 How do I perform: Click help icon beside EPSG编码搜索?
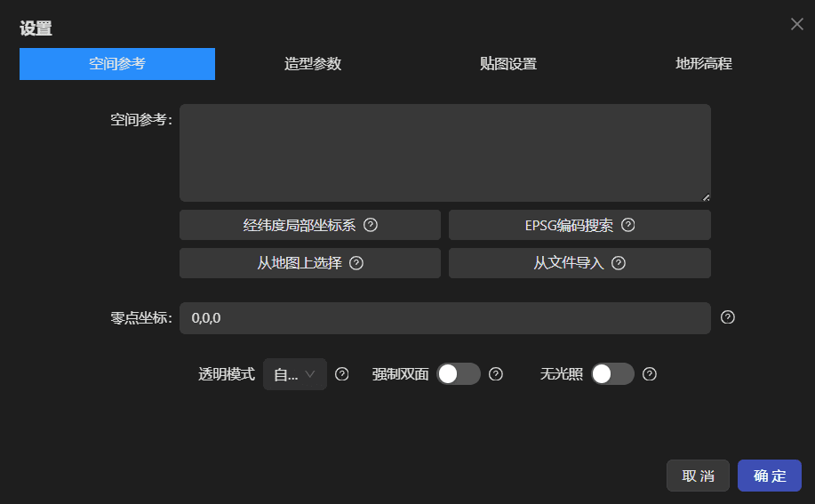tap(627, 225)
